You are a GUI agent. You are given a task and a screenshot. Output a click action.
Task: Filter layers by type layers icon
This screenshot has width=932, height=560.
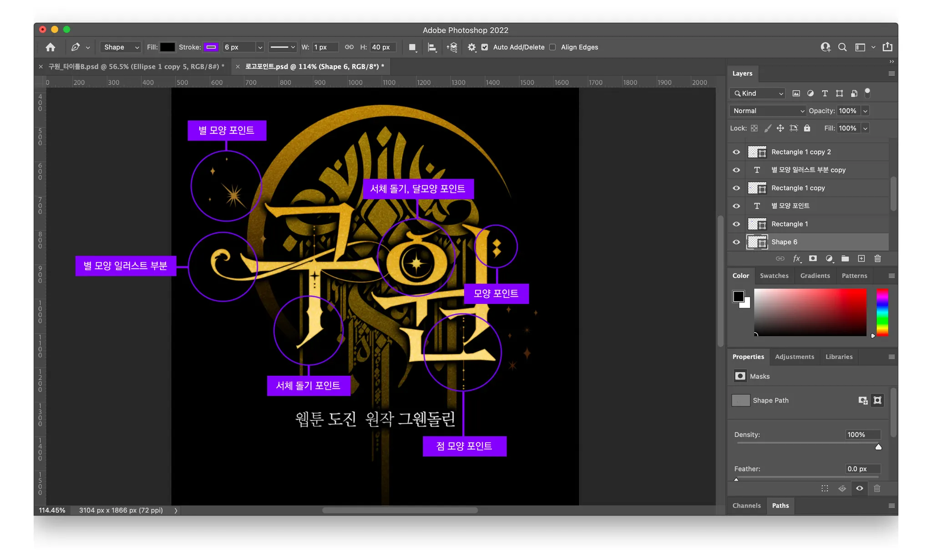click(825, 93)
